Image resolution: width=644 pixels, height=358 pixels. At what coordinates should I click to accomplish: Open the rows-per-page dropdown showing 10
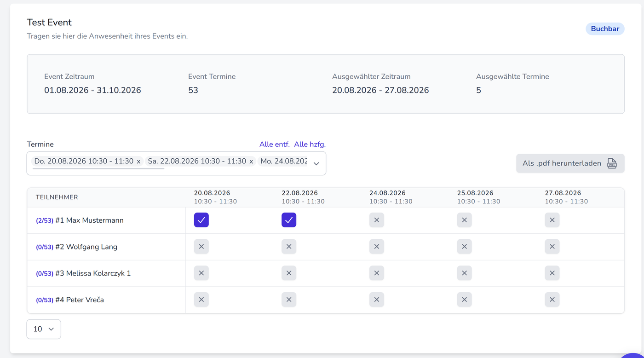[44, 329]
